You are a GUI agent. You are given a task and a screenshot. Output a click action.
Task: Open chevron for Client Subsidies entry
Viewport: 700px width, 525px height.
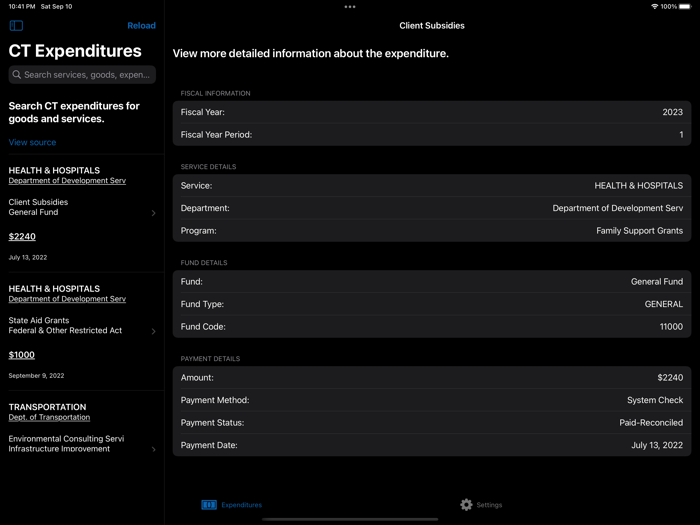(153, 213)
